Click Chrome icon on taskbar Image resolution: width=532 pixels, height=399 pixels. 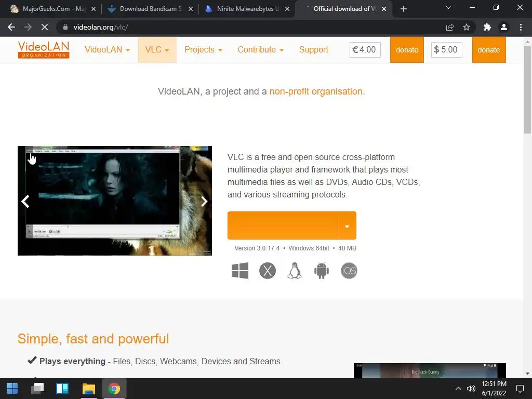pos(114,389)
